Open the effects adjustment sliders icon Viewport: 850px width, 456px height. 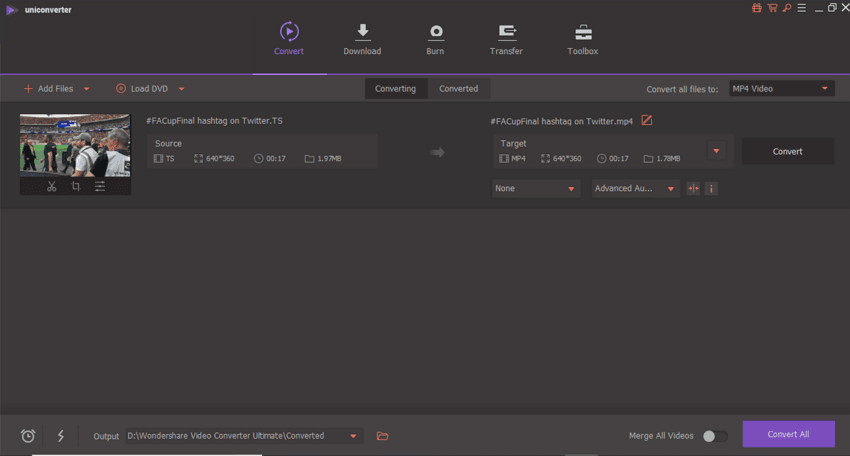tap(100, 186)
